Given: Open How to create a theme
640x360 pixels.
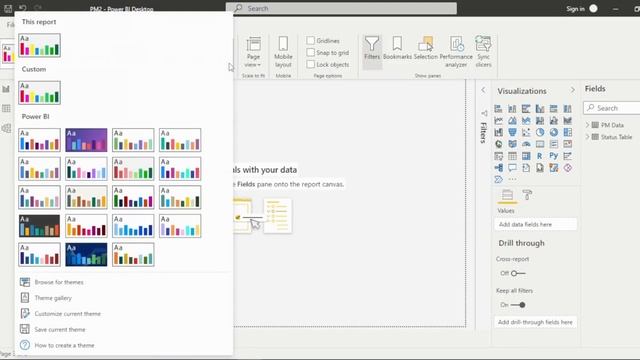Looking at the screenshot, I should click(x=64, y=345).
